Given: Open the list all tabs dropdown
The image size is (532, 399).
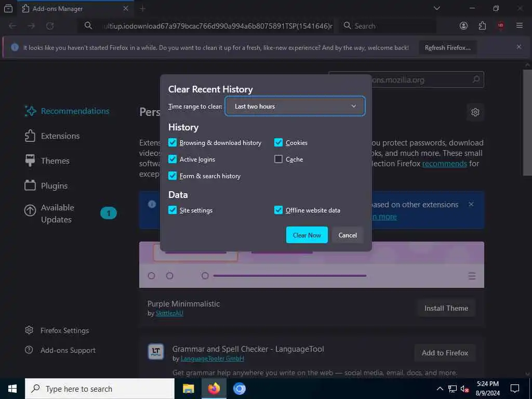Looking at the screenshot, I should pyautogui.click(x=436, y=8).
